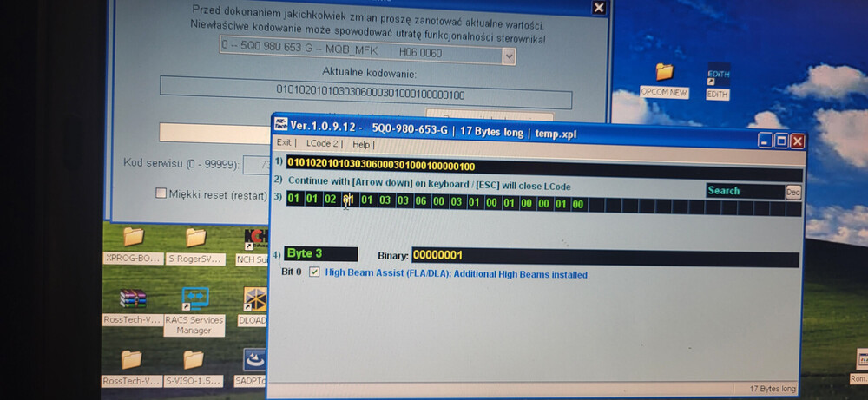Expand the 5Q0 980 653 G module dropdown
Image resolution: width=868 pixels, height=400 pixels.
pos(509,56)
